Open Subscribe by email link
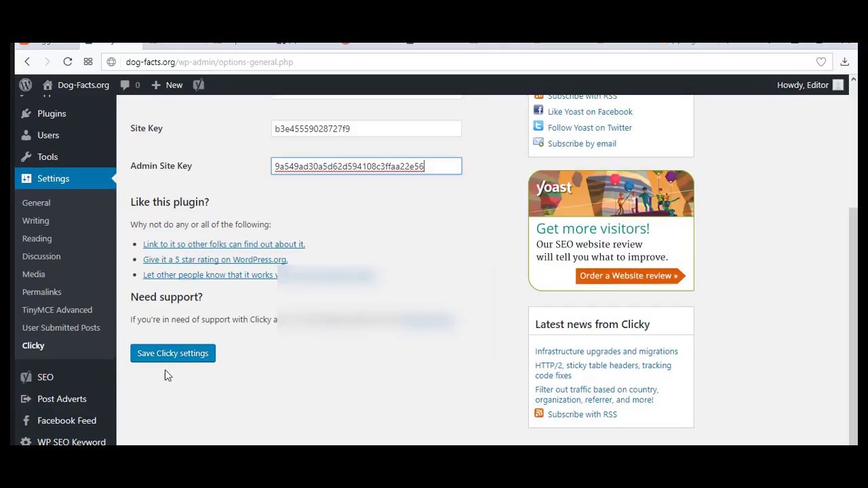868x488 pixels. [x=582, y=144]
